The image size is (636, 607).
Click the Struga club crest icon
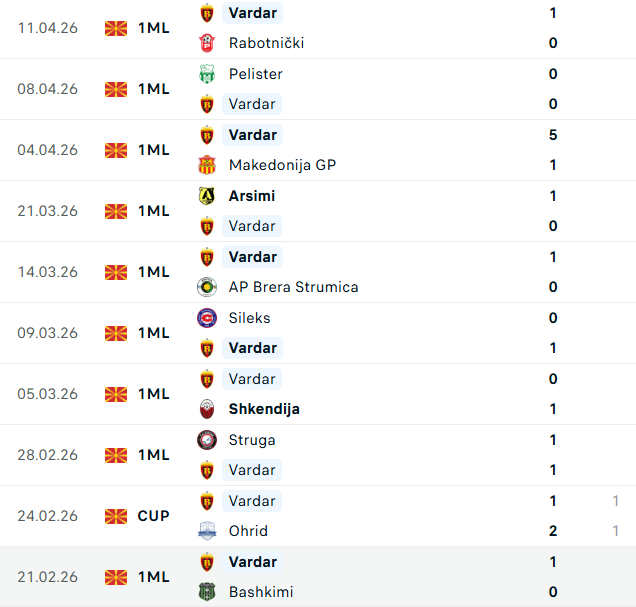207,440
